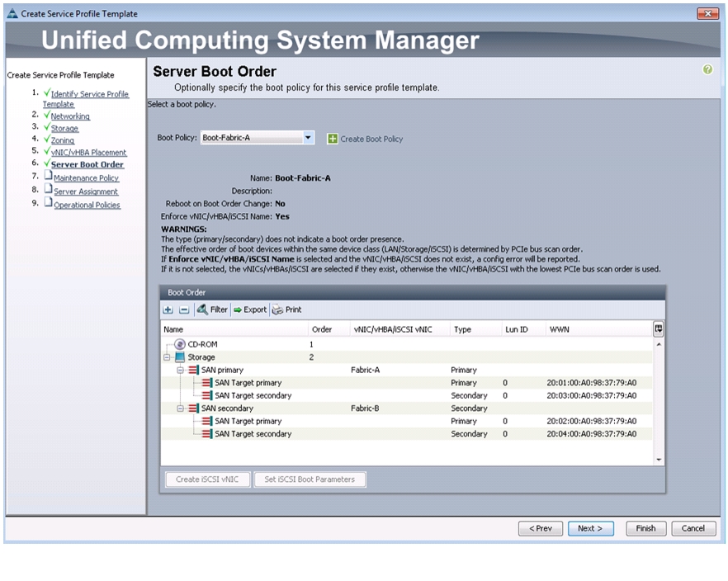Screen dimensions: 728x581
Task: Click the page icon beside Operational Policies step
Action: click(48, 202)
